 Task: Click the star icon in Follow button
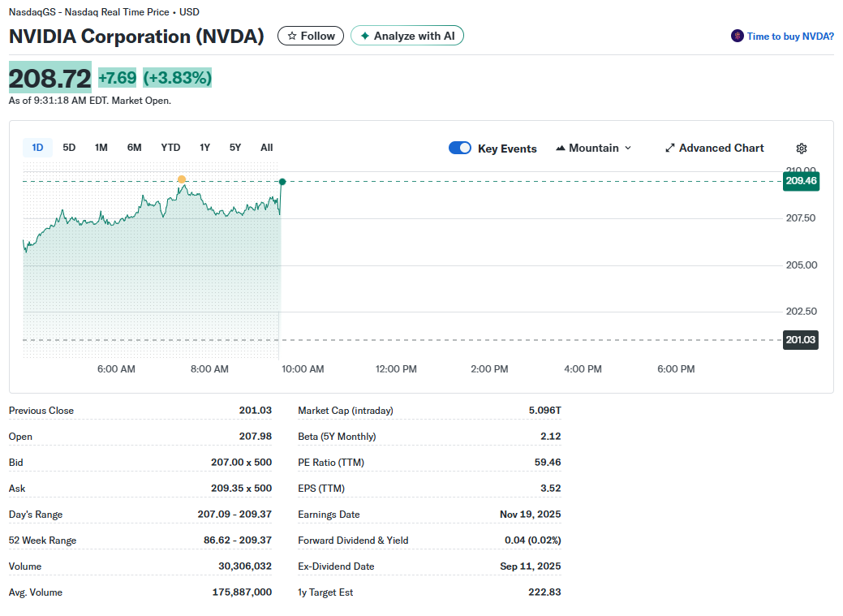pos(292,37)
